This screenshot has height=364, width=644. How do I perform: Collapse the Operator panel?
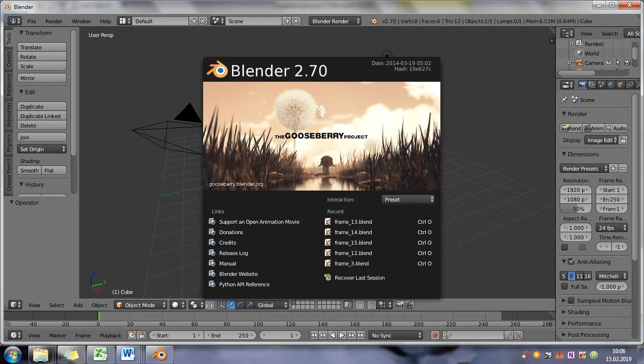12,202
